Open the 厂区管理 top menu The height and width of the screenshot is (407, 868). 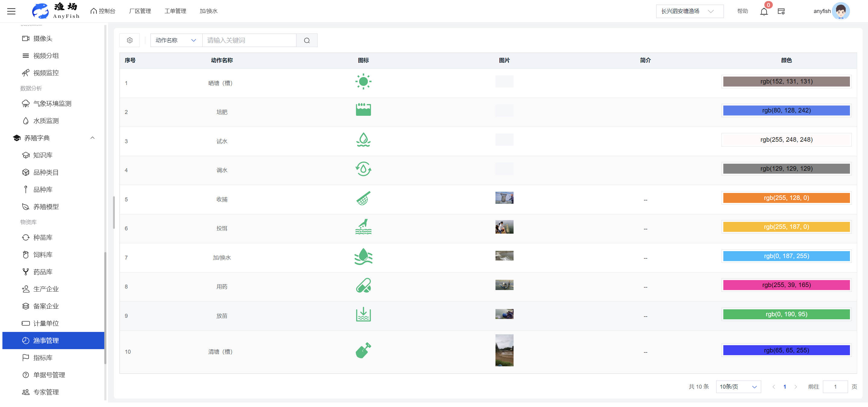(x=140, y=11)
